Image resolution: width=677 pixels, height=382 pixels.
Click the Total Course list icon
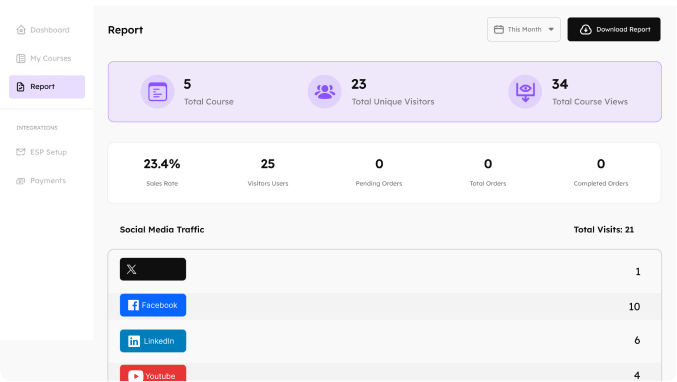pyautogui.click(x=158, y=92)
